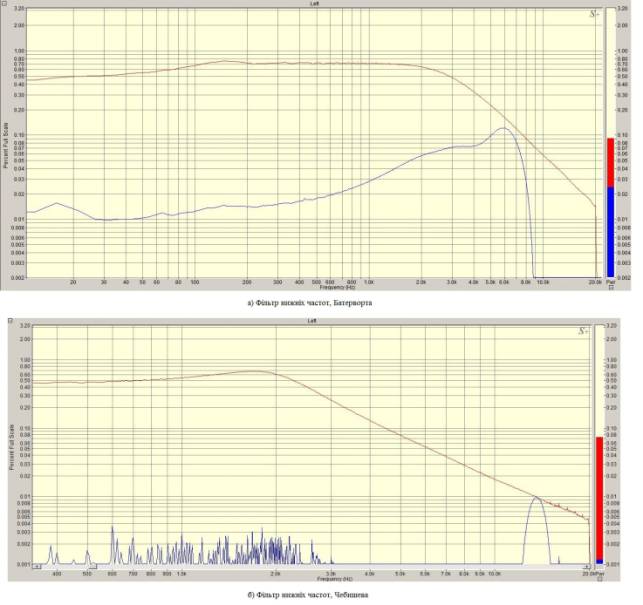Click the '500' frequency tick on the Chebyshev graph

point(87,574)
